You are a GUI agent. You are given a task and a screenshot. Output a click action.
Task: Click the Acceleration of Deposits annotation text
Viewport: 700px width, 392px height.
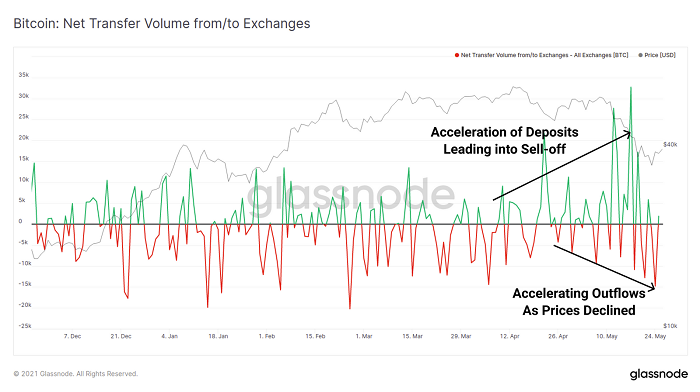[504, 140]
